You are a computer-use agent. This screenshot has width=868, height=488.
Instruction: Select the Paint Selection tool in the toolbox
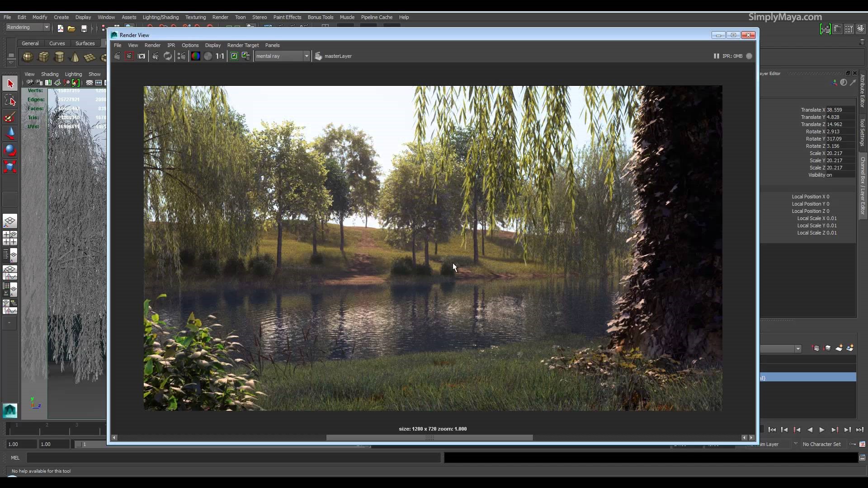point(10,117)
